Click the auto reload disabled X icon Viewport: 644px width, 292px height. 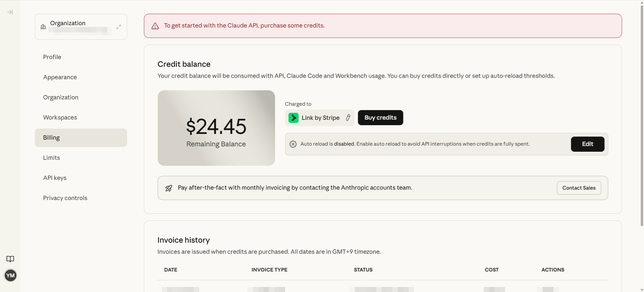(x=293, y=144)
